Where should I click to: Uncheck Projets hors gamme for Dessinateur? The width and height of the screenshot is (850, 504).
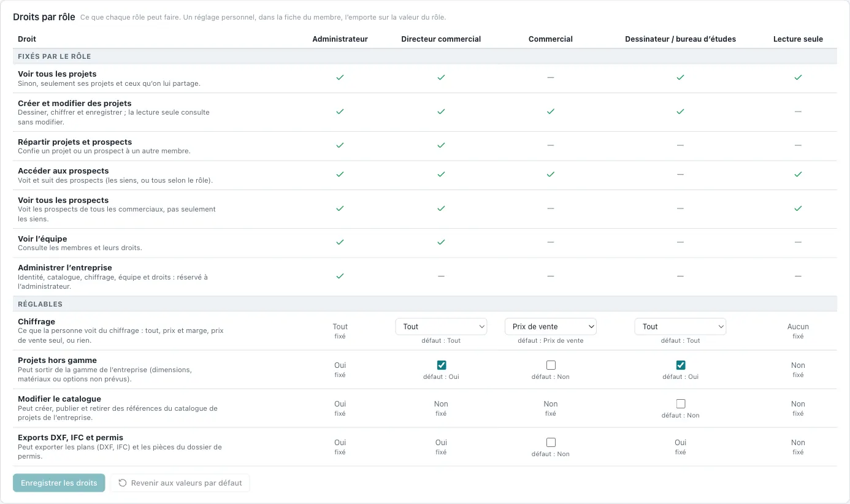tap(681, 365)
